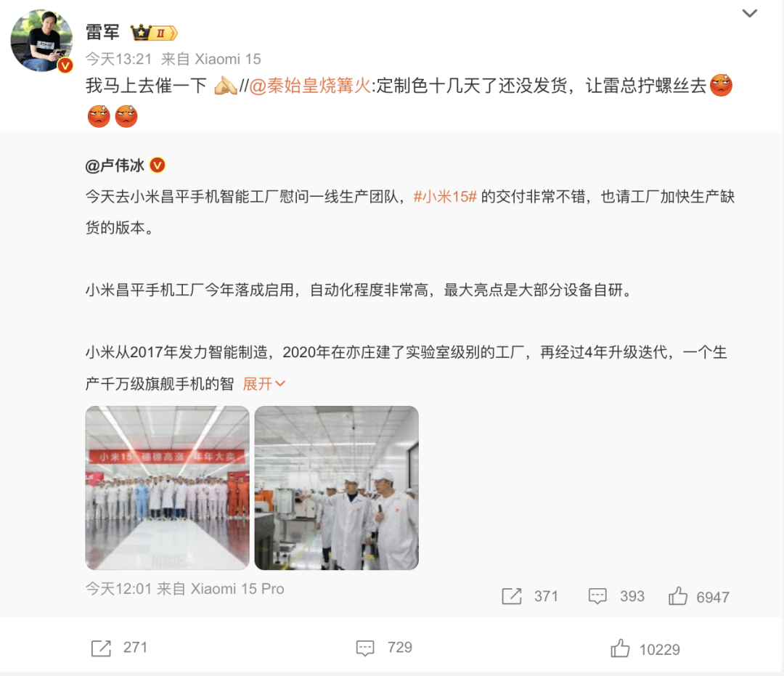View the factory group photo thumbnail
The width and height of the screenshot is (784, 676).
coord(167,487)
